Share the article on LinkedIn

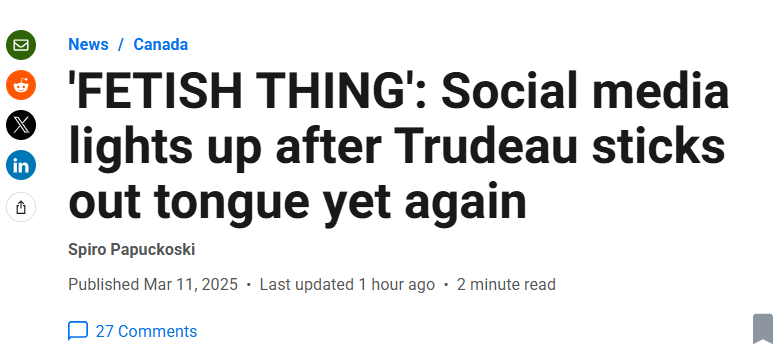pyautogui.click(x=21, y=165)
